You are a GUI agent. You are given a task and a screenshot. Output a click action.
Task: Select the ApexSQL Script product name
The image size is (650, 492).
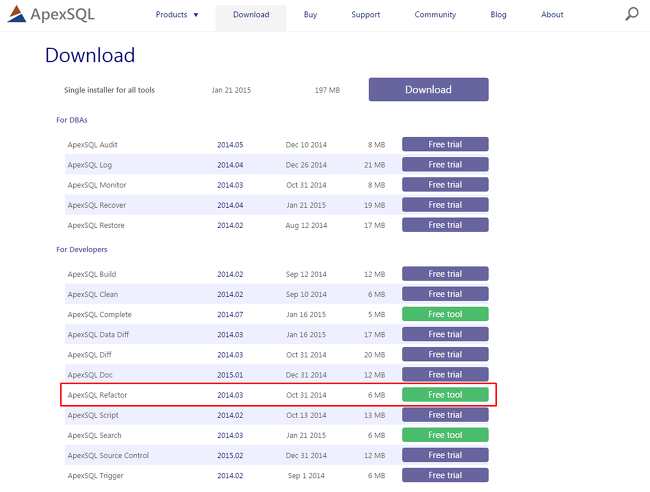93,415
